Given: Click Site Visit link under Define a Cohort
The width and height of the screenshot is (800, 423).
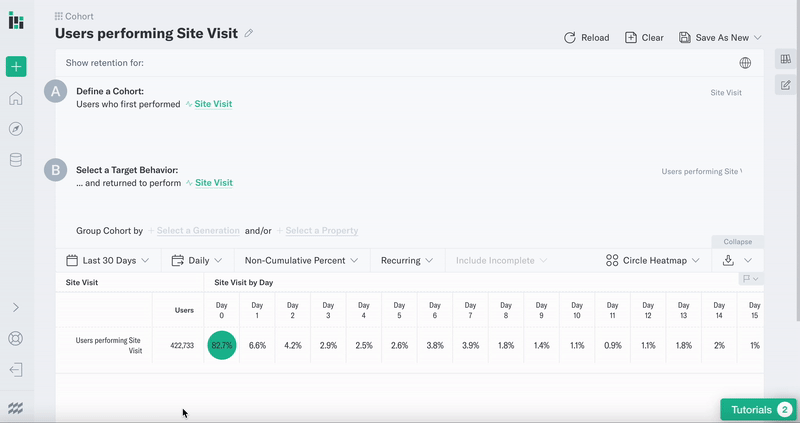Looking at the screenshot, I should (x=213, y=104).
